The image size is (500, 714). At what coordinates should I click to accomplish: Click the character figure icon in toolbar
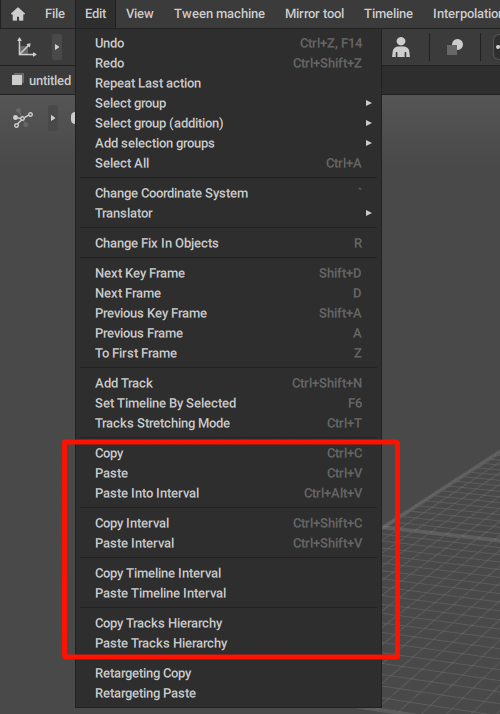tap(401, 47)
